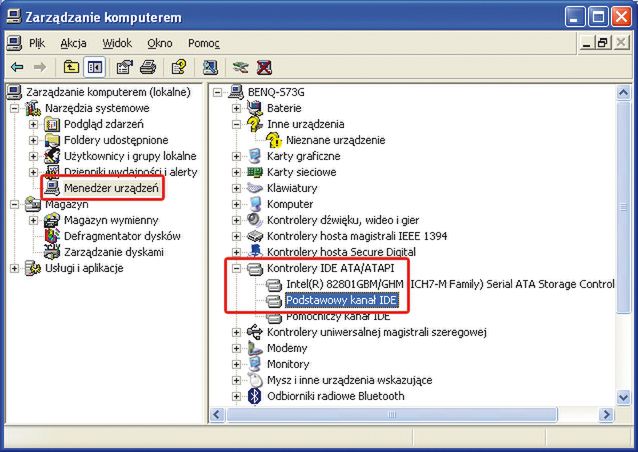Open the Akcja menu
The image size is (638, 452).
[73, 43]
